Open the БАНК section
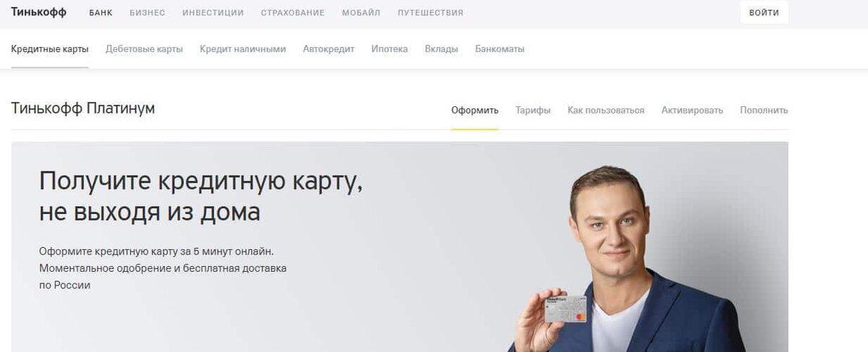This screenshot has height=352, width=868. click(101, 13)
